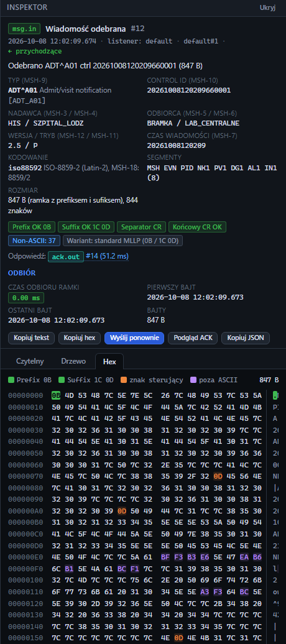Click the iso88592 encoding value
Viewport: 286px width, 644px height.
pyautogui.click(x=25, y=168)
